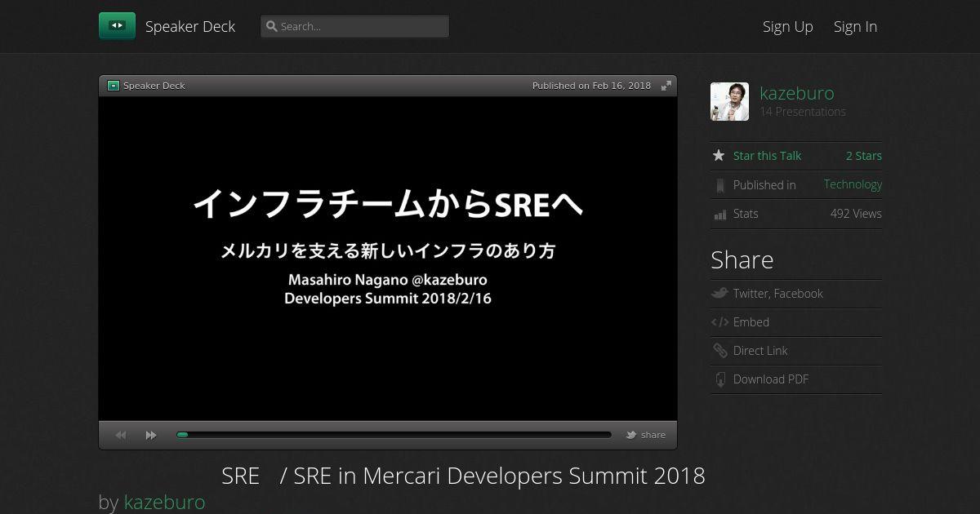Click the chain Direct Link icon
Viewport: 980px width, 514px height.
coord(719,351)
